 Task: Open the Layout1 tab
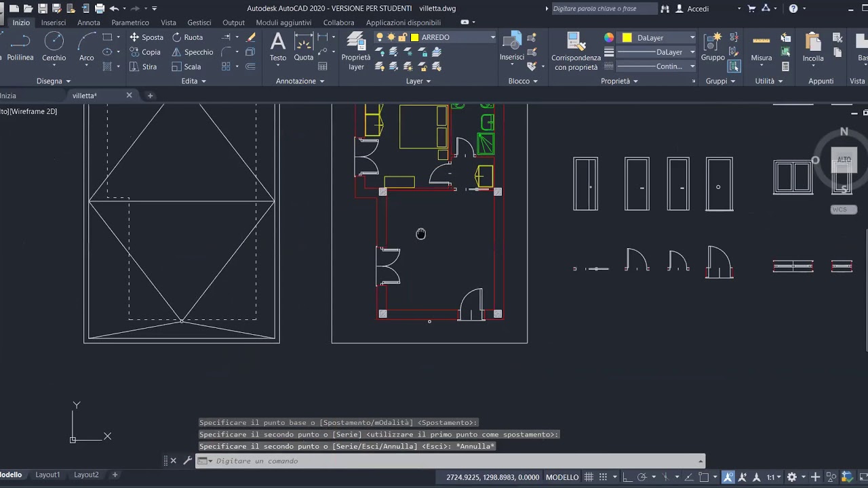point(47,475)
